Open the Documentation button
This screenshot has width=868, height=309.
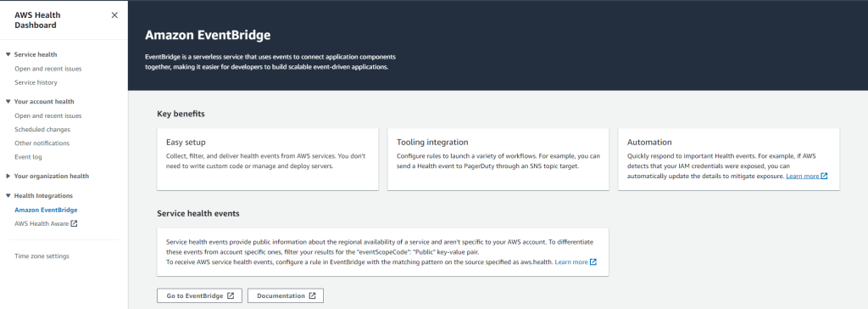(286, 295)
